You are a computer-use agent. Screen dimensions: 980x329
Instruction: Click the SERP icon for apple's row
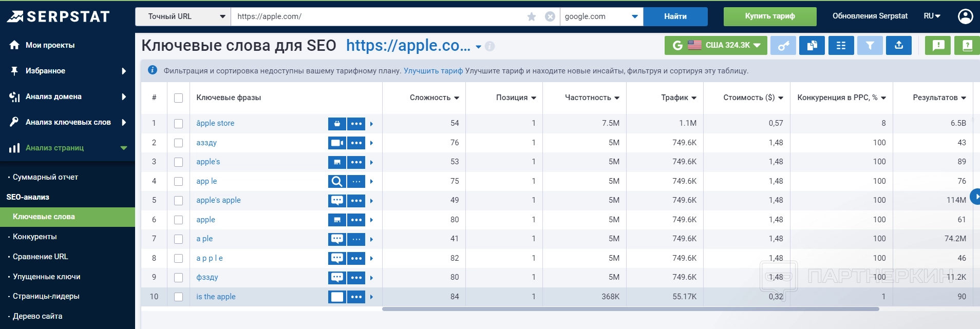337,162
